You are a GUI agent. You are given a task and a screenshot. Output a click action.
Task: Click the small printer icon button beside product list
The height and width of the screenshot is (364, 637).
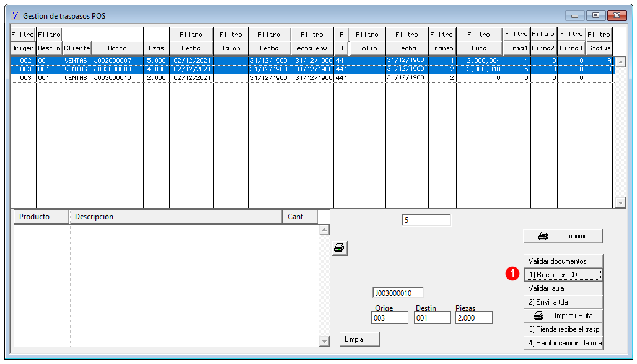339,248
